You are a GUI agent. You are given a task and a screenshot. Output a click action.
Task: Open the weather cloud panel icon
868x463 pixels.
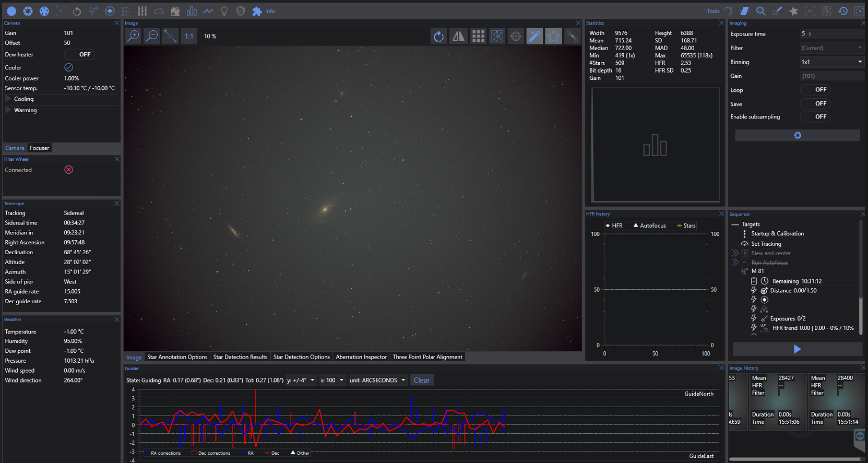point(159,11)
